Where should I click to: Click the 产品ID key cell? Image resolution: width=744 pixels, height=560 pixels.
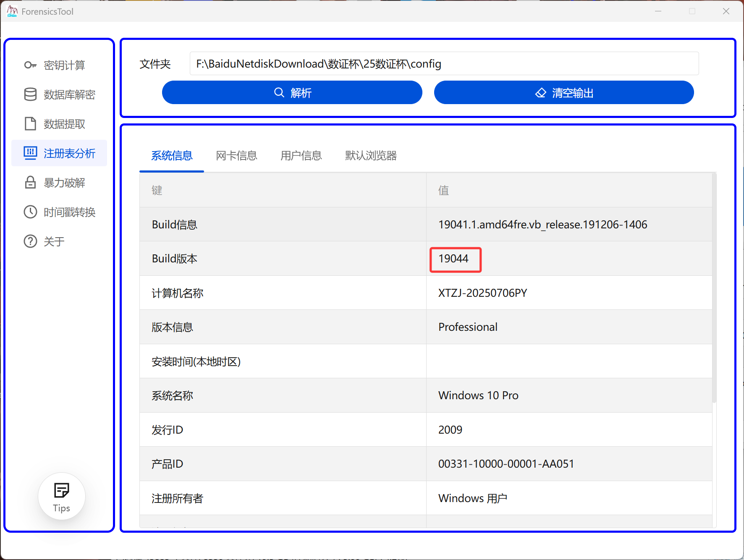point(283,464)
